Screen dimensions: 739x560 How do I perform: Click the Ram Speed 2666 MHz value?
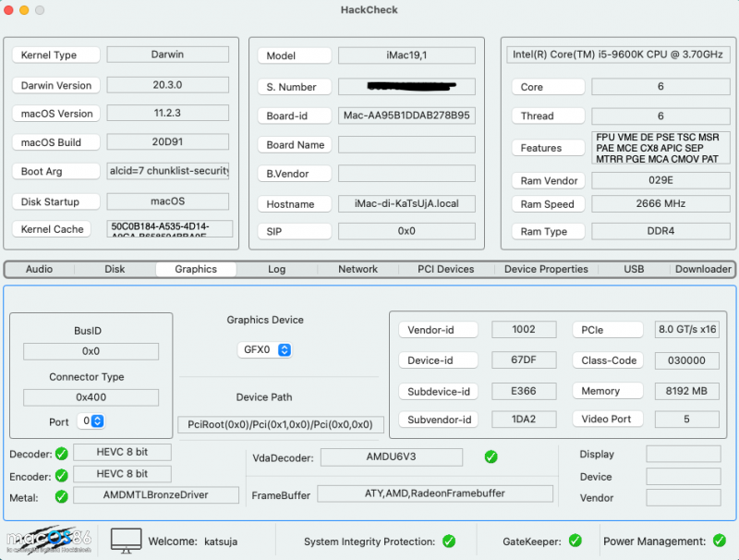pyautogui.click(x=660, y=203)
